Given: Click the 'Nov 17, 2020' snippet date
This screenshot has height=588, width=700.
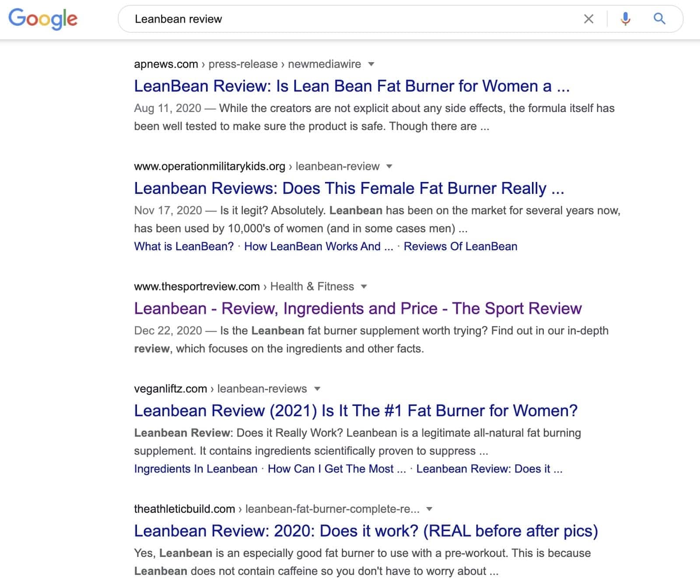Looking at the screenshot, I should [x=168, y=211].
